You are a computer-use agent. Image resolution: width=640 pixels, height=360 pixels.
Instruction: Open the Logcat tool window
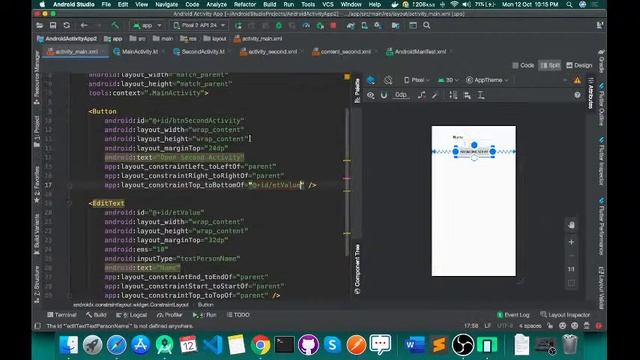point(131,315)
